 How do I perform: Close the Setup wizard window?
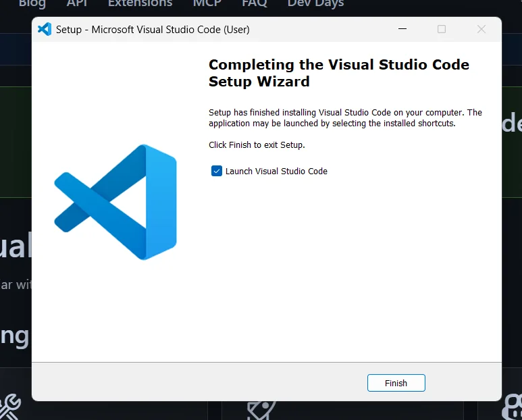pyautogui.click(x=481, y=29)
